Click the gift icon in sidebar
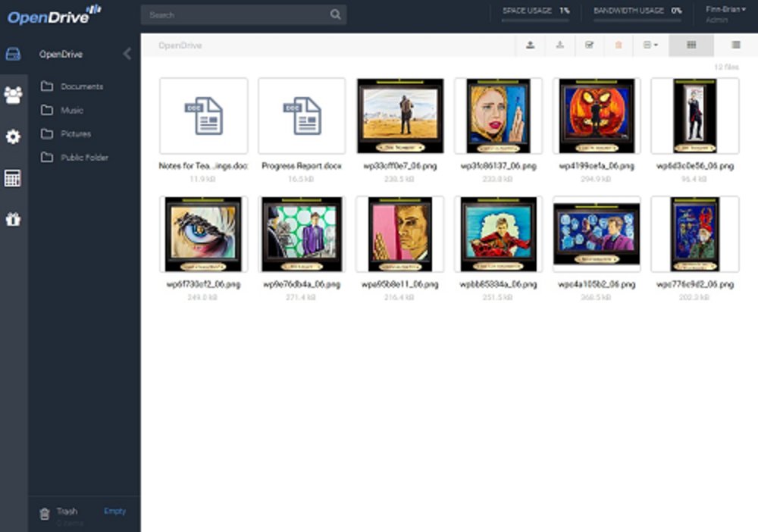The height and width of the screenshot is (532, 758). coord(13,219)
